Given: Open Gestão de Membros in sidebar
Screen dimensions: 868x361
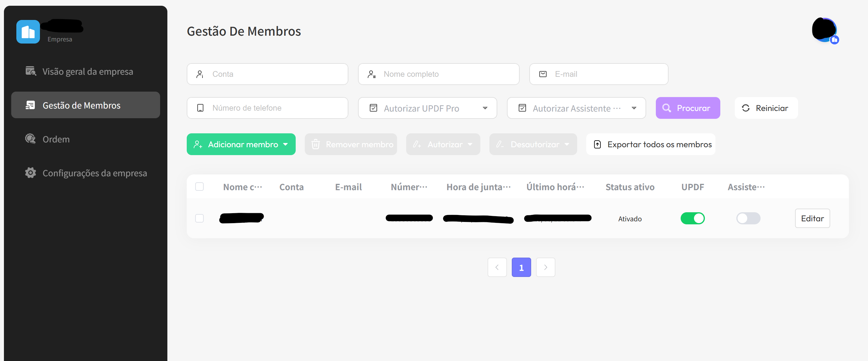Looking at the screenshot, I should pyautogui.click(x=86, y=105).
